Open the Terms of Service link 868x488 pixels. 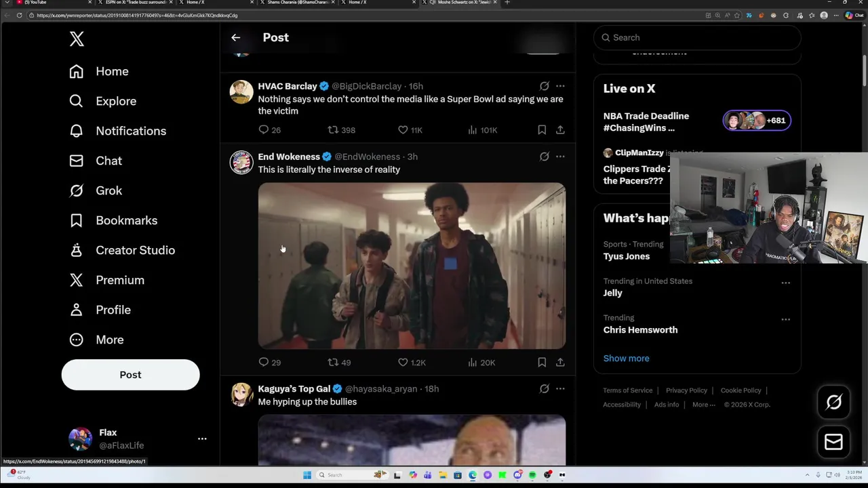(x=627, y=390)
